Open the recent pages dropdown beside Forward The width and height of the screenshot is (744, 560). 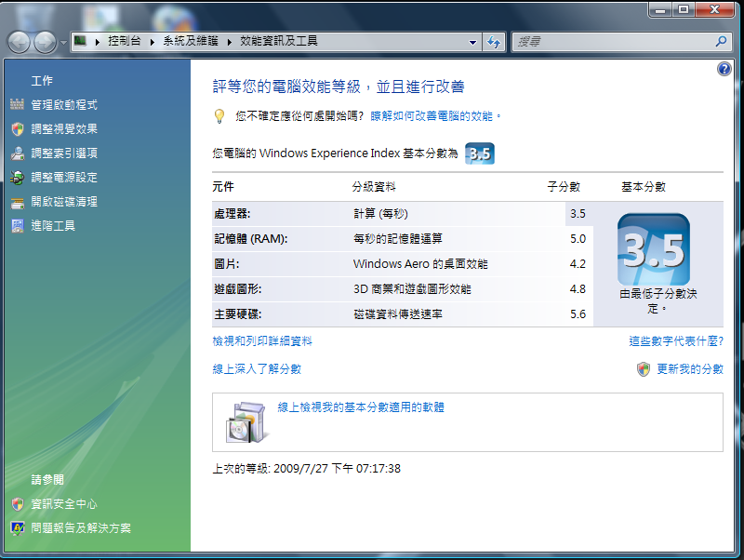point(63,43)
